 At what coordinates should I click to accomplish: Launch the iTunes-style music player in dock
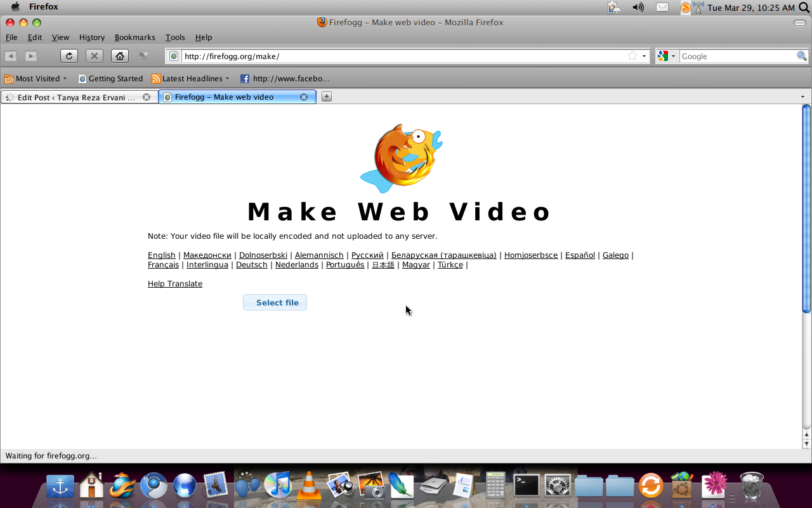point(278,486)
